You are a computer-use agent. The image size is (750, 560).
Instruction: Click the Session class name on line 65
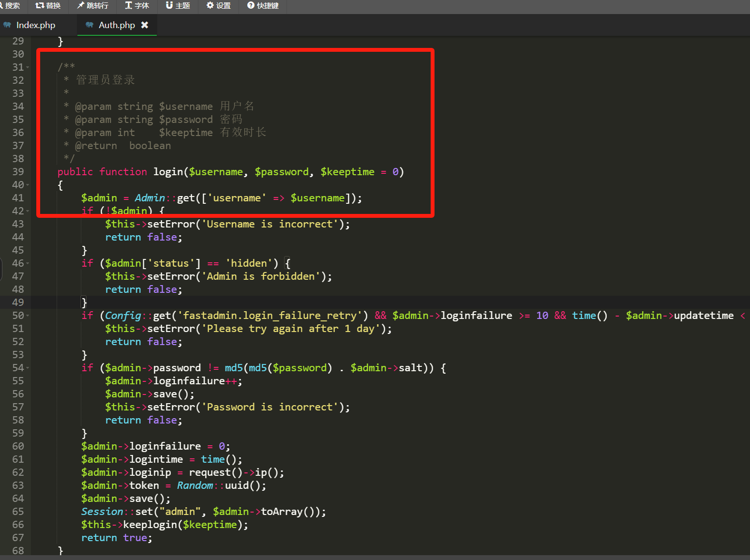[x=102, y=512]
